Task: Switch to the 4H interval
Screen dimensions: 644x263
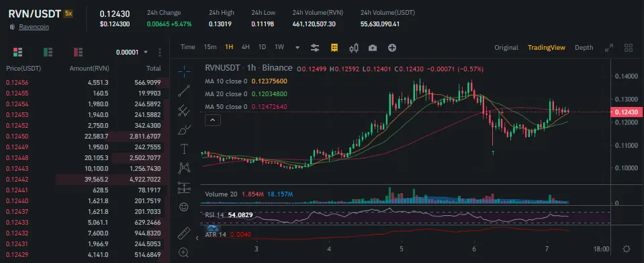Action: (245, 47)
